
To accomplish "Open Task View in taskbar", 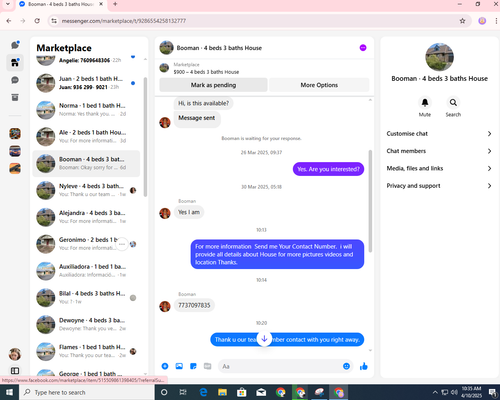I will click(183, 392).
